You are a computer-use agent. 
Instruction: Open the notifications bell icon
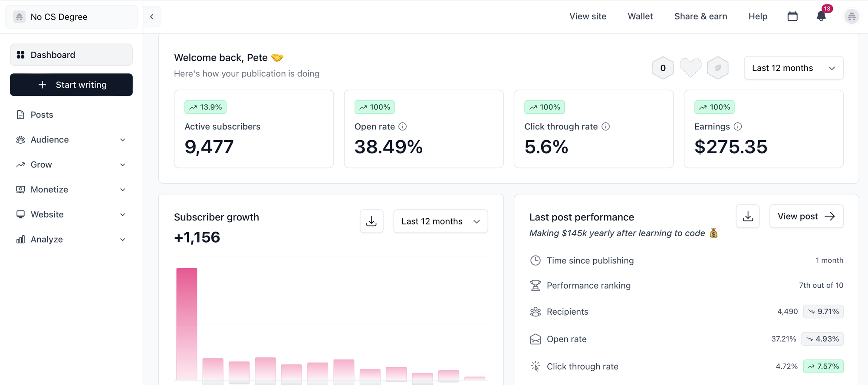point(821,16)
